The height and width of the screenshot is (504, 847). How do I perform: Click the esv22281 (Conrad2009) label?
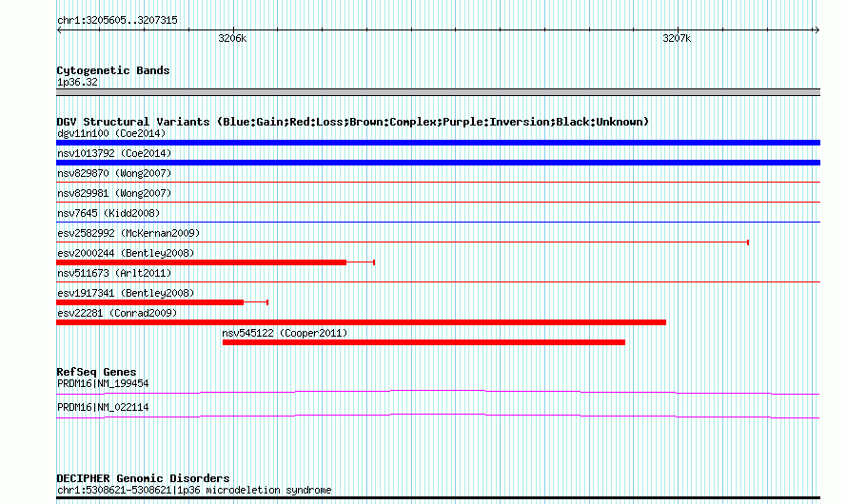click(x=117, y=313)
